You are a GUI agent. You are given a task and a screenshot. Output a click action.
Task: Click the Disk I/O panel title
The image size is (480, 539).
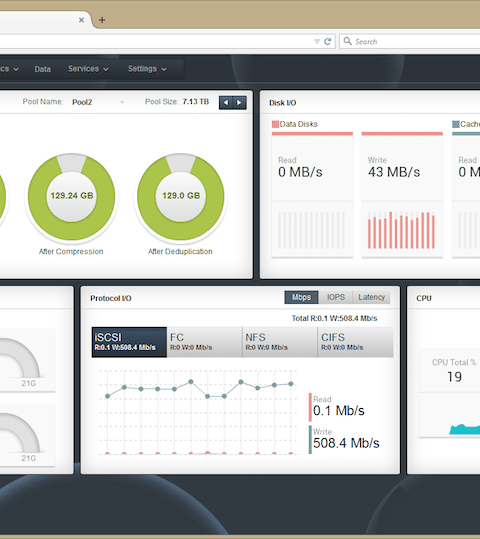pos(283,103)
